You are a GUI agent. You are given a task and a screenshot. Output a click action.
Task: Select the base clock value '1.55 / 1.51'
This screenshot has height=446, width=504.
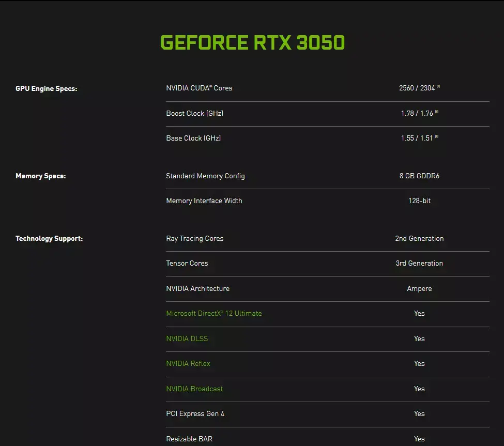[x=417, y=138]
